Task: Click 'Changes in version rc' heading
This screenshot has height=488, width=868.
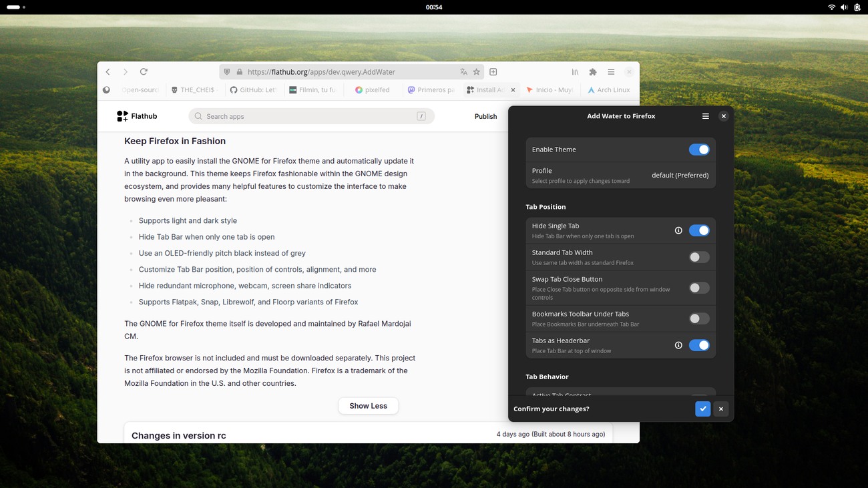Action: coord(179,436)
